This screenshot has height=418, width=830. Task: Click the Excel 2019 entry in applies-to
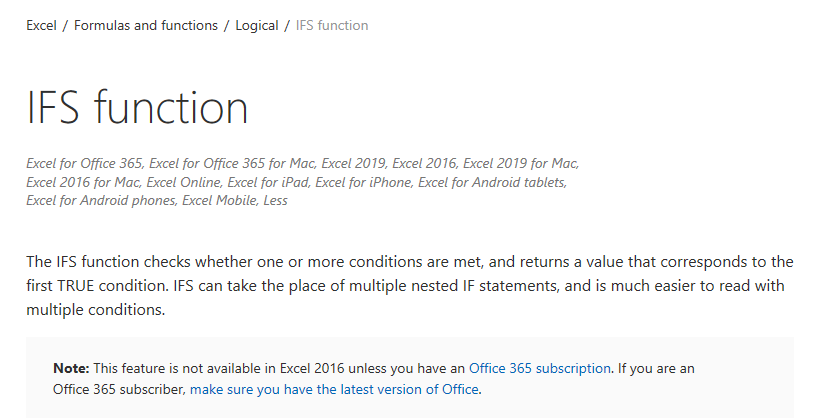coord(354,163)
